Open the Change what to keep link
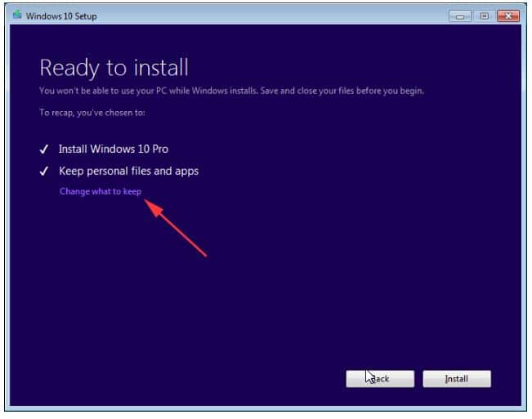Screen dimensions: 532x419 point(101,192)
